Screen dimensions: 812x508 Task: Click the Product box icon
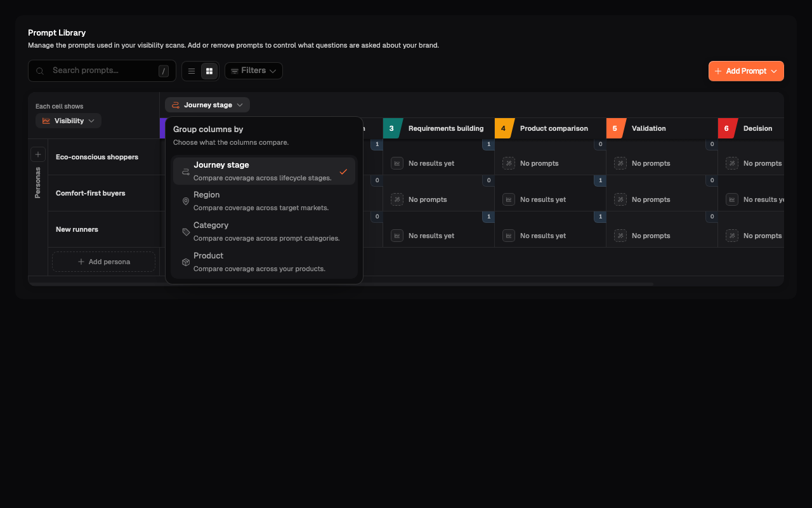(x=186, y=262)
